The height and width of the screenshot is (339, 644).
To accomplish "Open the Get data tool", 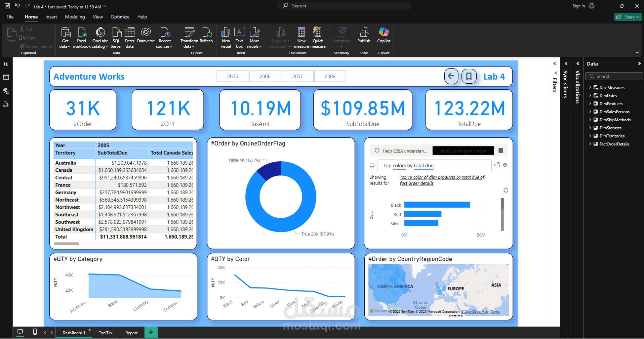I will coord(65,37).
